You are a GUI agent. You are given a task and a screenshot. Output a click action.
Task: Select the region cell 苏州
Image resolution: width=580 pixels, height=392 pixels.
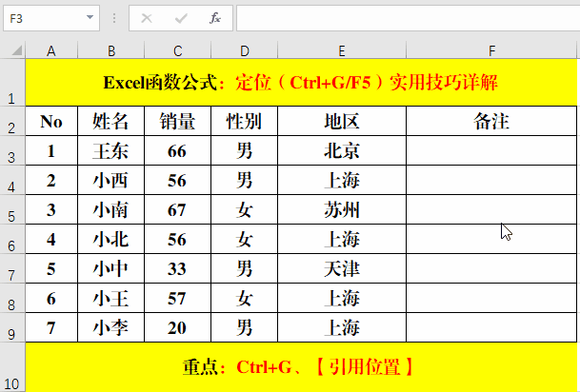coord(342,210)
